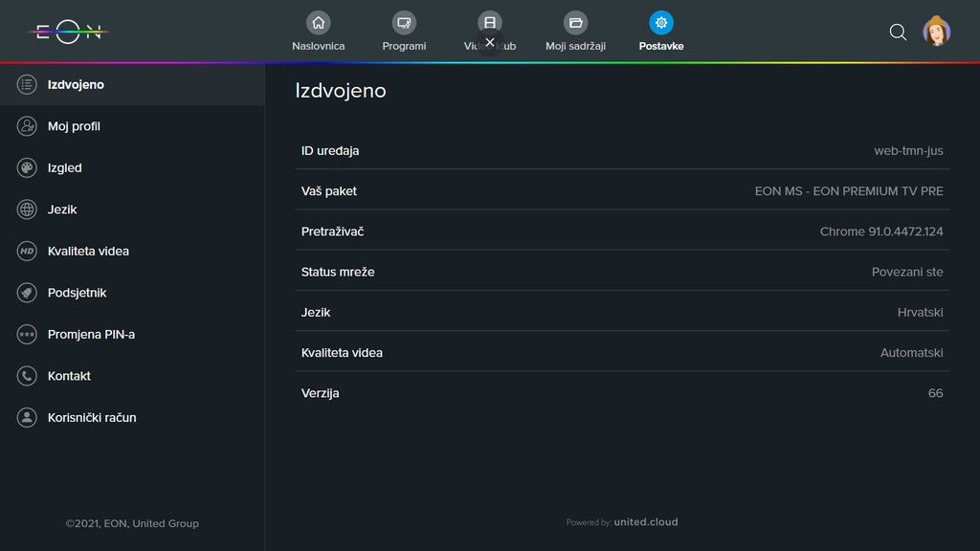Image resolution: width=980 pixels, height=551 pixels.
Task: Select Izdvojeno in the sidebar
Action: 76,84
